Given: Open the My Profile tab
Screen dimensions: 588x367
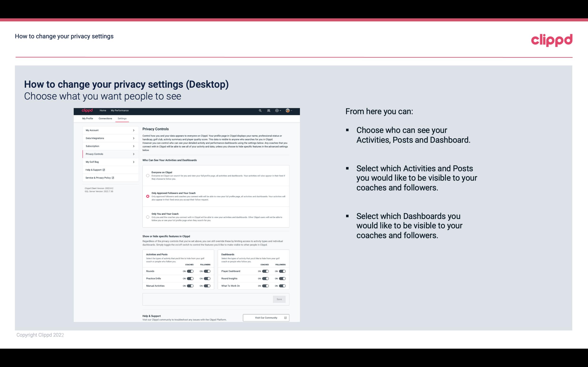Looking at the screenshot, I should pos(88,118).
